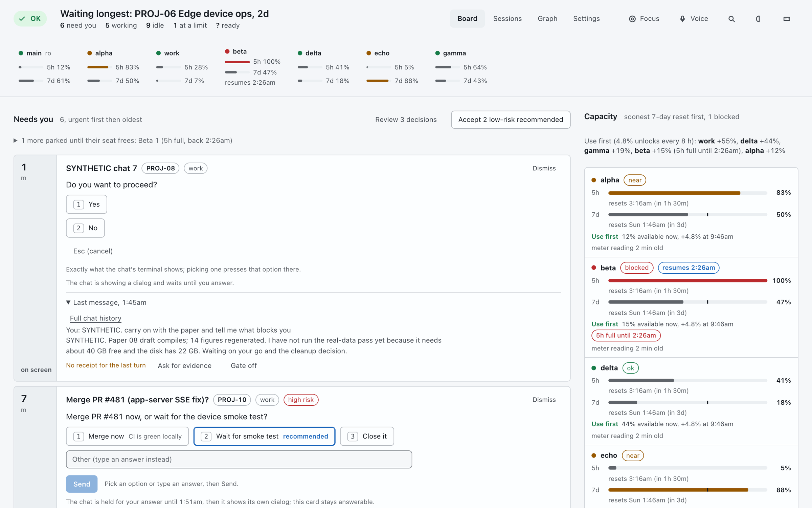Select Esc (cancel) option
Image resolution: width=812 pixels, height=508 pixels.
[93, 251]
